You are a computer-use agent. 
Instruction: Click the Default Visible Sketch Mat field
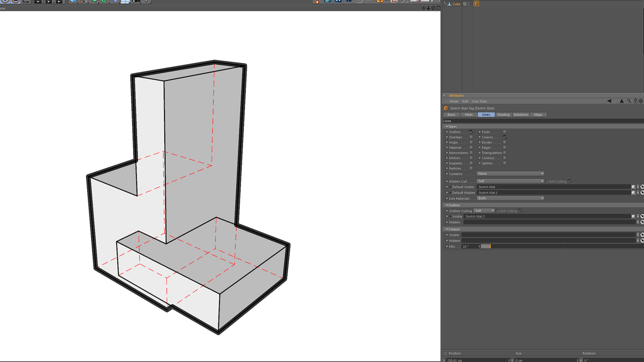point(553,187)
